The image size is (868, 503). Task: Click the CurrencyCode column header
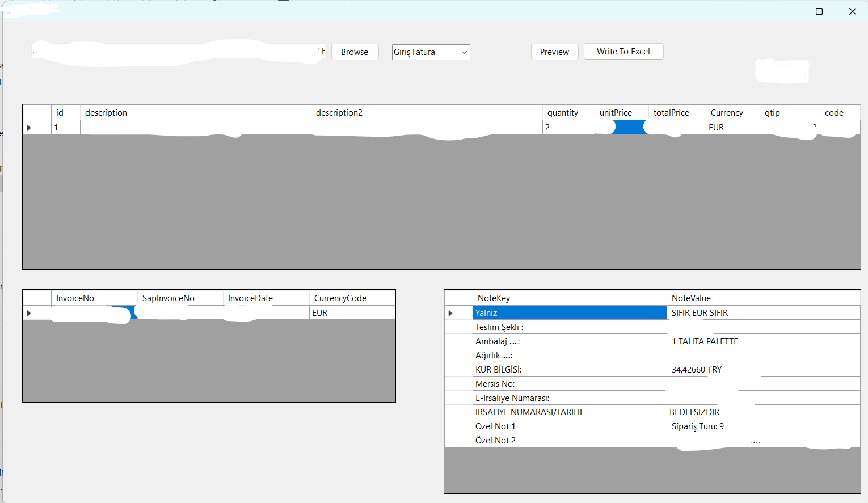[x=340, y=298]
